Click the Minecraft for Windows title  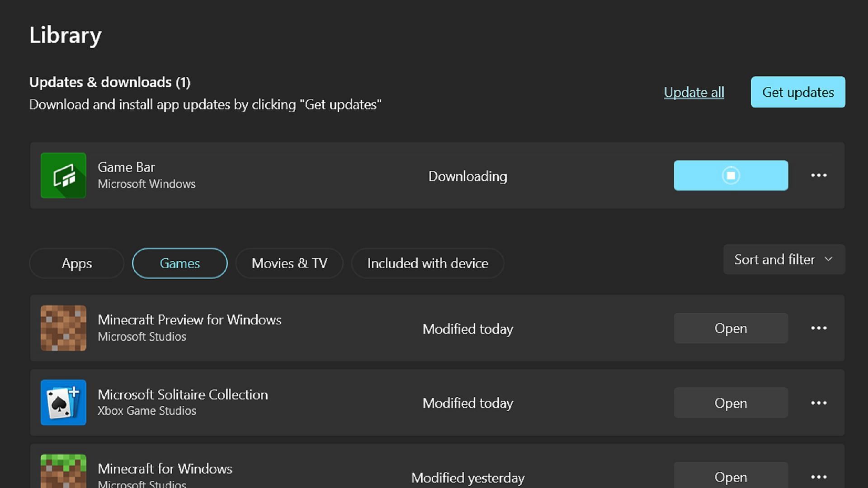coord(165,469)
